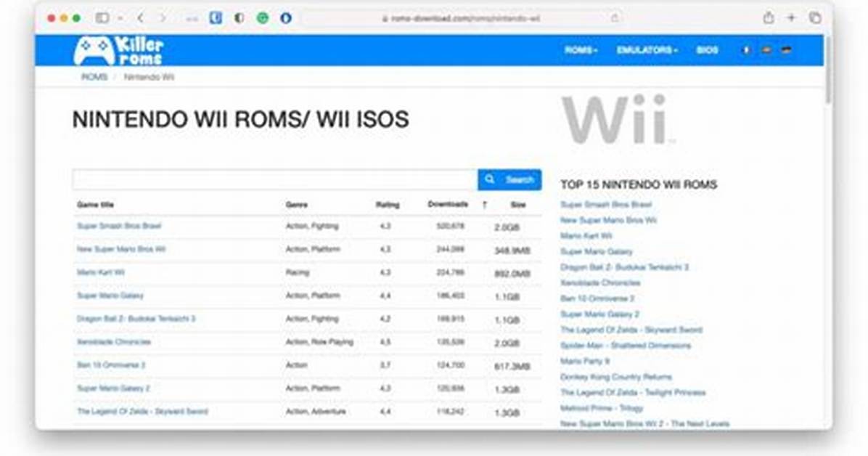Open the sidebar options chevron in Safari toolbar
Image resolution: width=868 pixels, height=456 pixels.
click(x=120, y=18)
